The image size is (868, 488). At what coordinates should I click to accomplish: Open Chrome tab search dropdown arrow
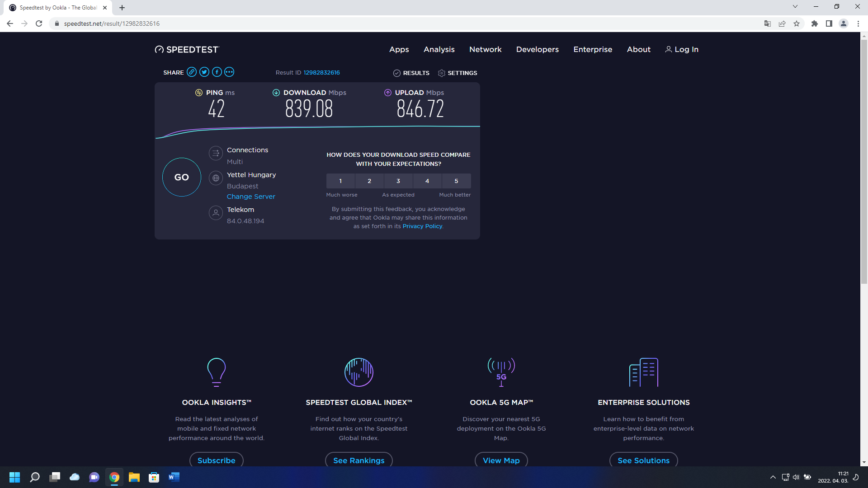795,7
